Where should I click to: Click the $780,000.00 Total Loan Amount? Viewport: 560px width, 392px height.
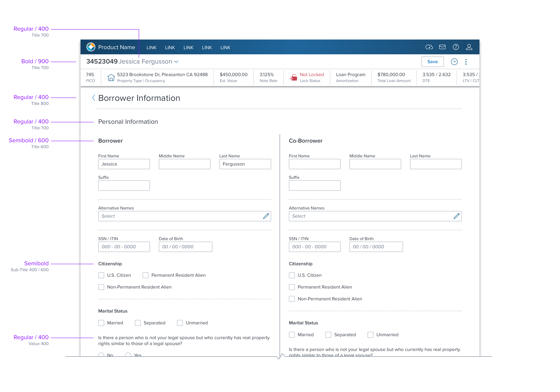(x=394, y=77)
